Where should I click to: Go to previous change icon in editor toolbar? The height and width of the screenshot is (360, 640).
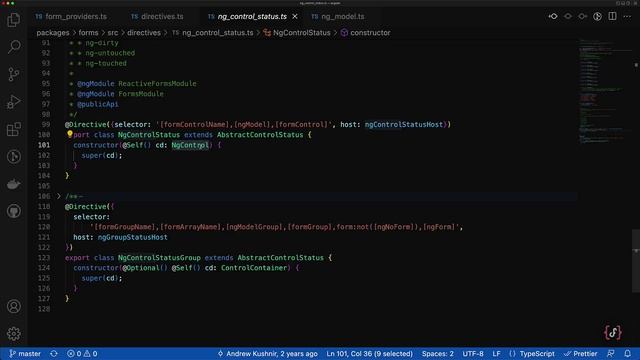click(x=568, y=16)
